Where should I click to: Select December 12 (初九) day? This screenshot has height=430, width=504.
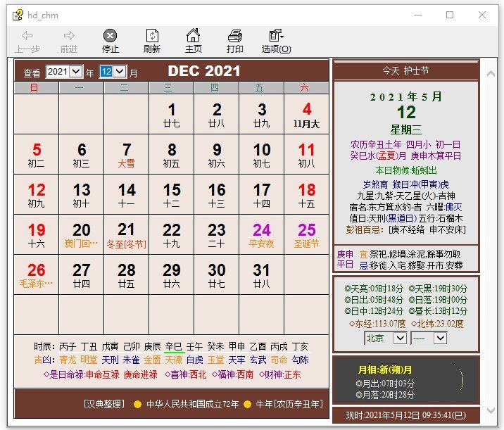pos(37,195)
